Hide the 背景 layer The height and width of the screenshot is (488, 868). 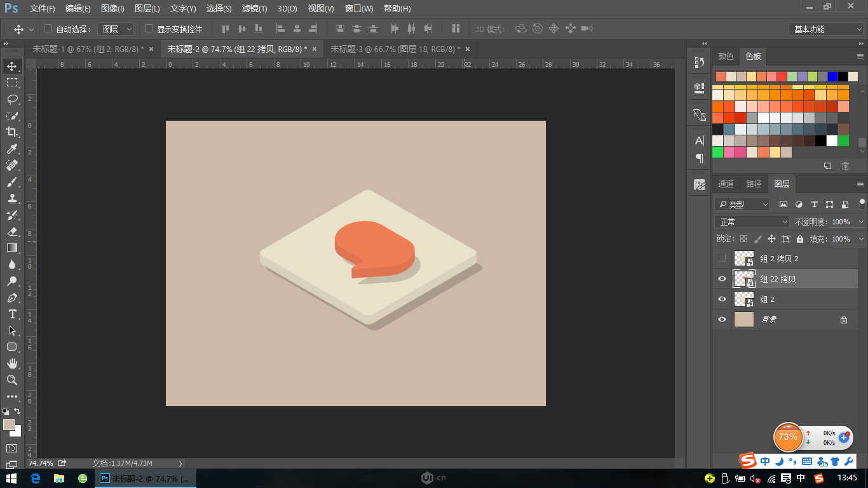721,320
